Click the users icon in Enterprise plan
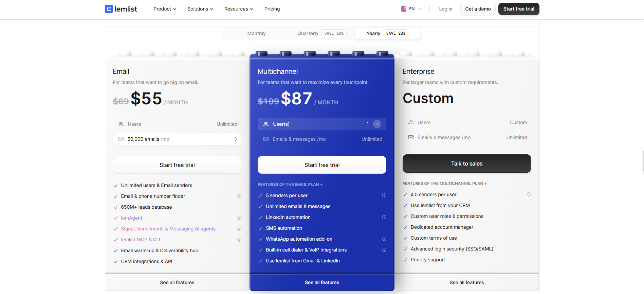 coord(411,122)
